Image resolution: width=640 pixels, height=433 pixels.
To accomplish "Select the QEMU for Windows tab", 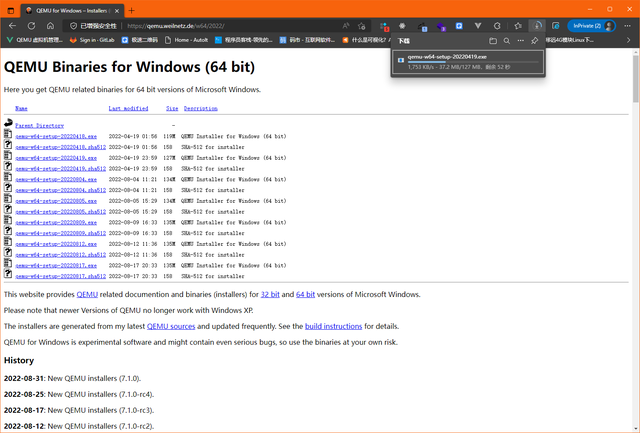I will point(71,11).
